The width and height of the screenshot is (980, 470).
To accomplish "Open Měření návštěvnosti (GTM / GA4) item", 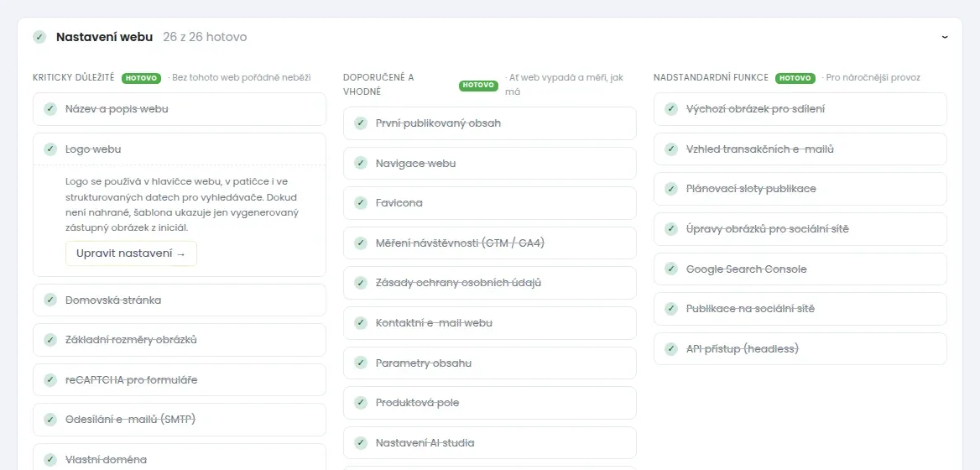I will (x=490, y=243).
